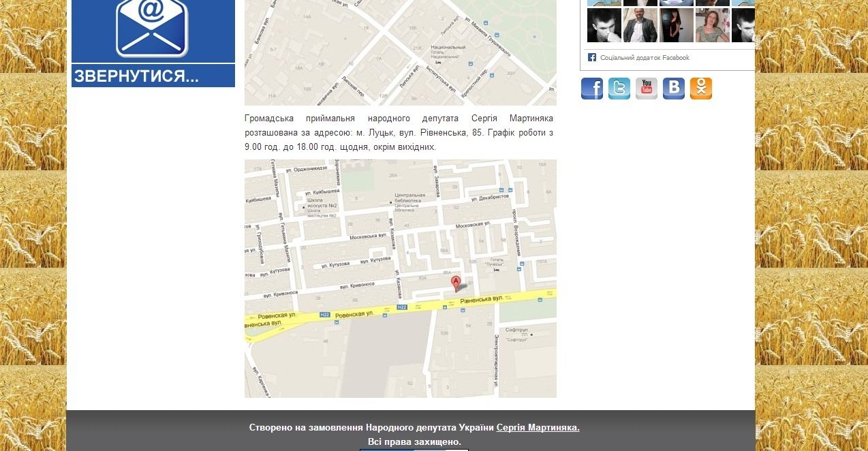Image resolution: width=868 pixels, height=451 pixels.
Task: Click Национальный hotel label on upper map
Action: click(x=448, y=51)
